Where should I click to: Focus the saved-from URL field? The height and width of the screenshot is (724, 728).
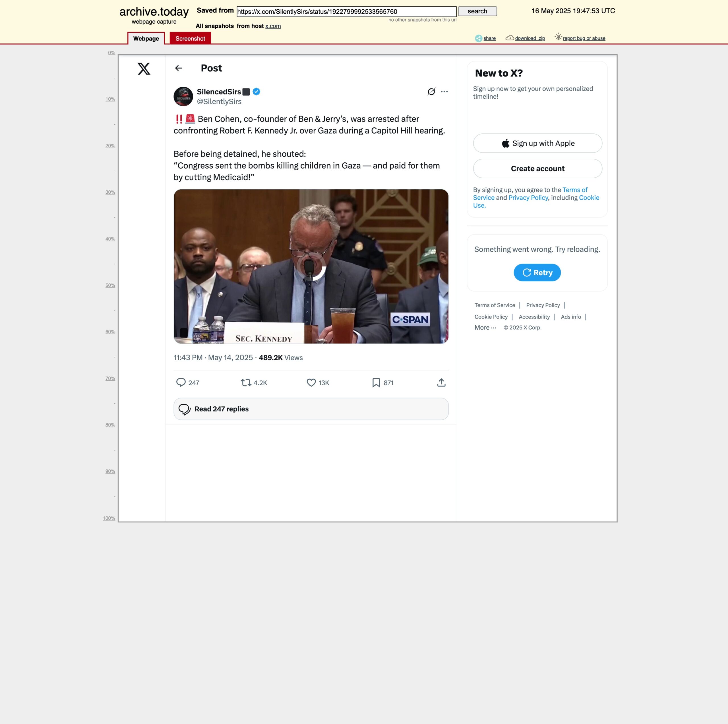point(346,12)
